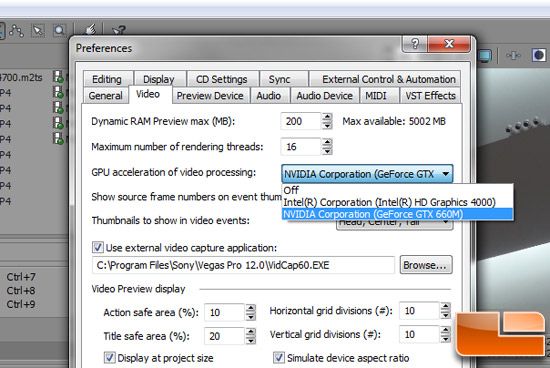Switch to VST Effects tab
The width and height of the screenshot is (550, 368).
(430, 95)
